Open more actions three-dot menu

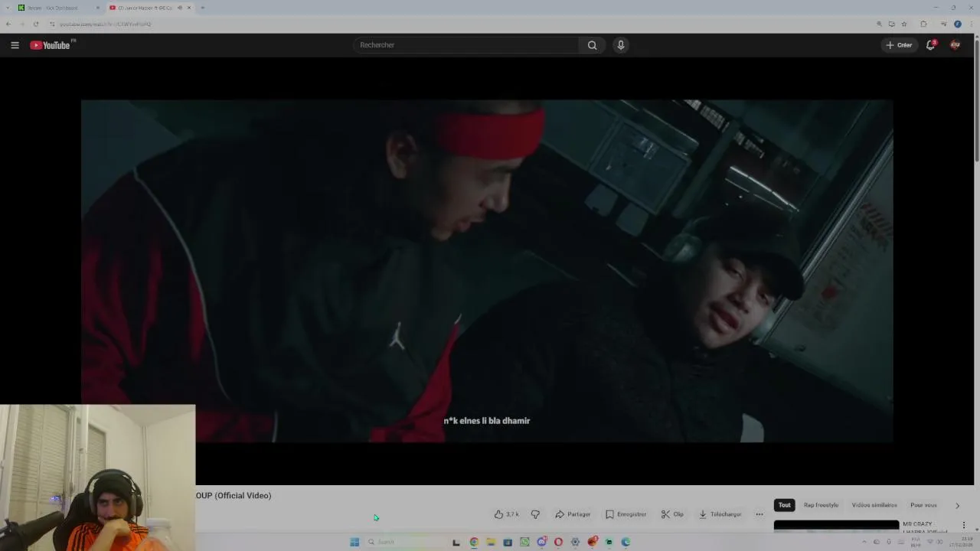pos(759,514)
